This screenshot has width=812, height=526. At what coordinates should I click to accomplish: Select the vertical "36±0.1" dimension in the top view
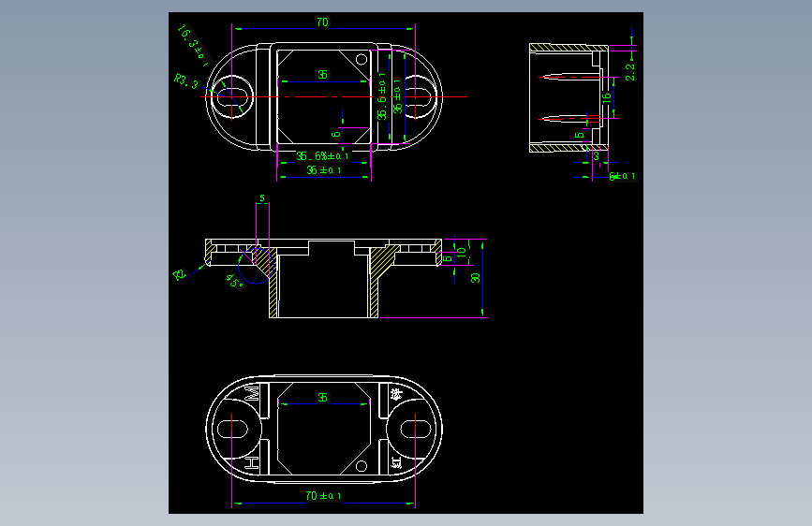(x=397, y=96)
